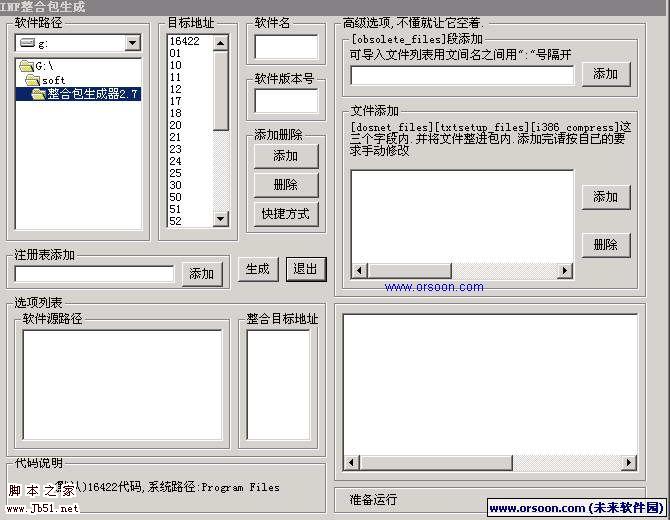Click 文件添加 list right scroll arrow
This screenshot has width=670, height=520.
565,270
